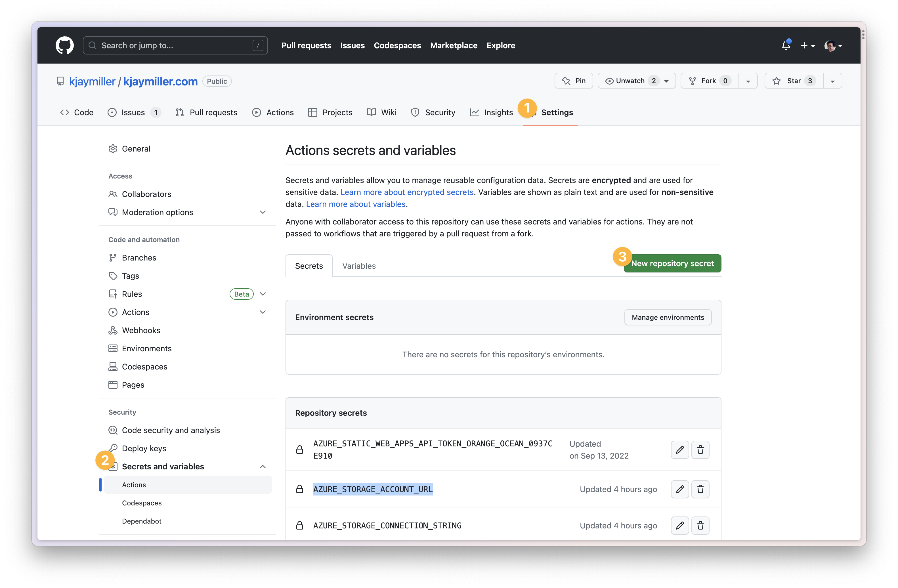Image resolution: width=898 pixels, height=588 pixels.
Task: Open Explore in top navigation
Action: click(501, 45)
